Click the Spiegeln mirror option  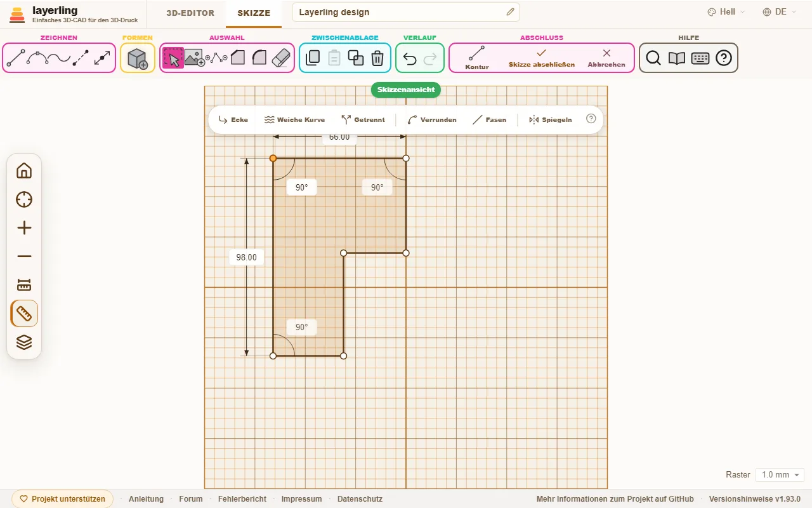(x=550, y=119)
